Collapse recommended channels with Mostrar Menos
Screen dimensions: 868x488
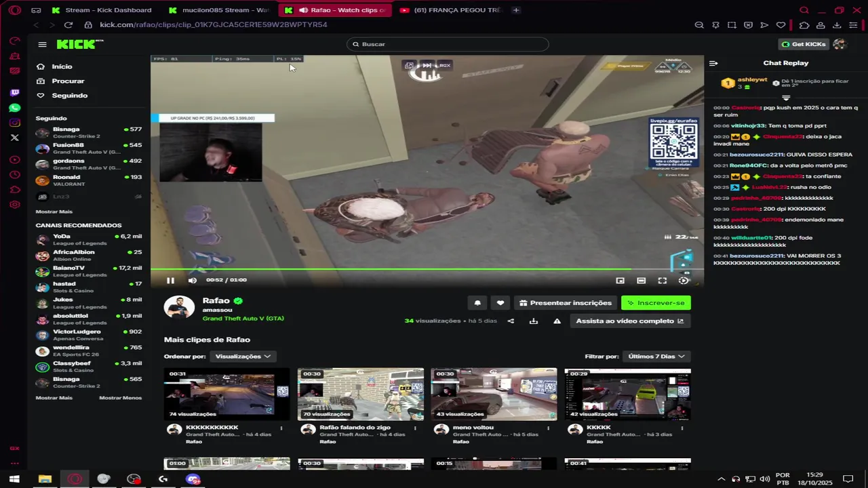120,398
